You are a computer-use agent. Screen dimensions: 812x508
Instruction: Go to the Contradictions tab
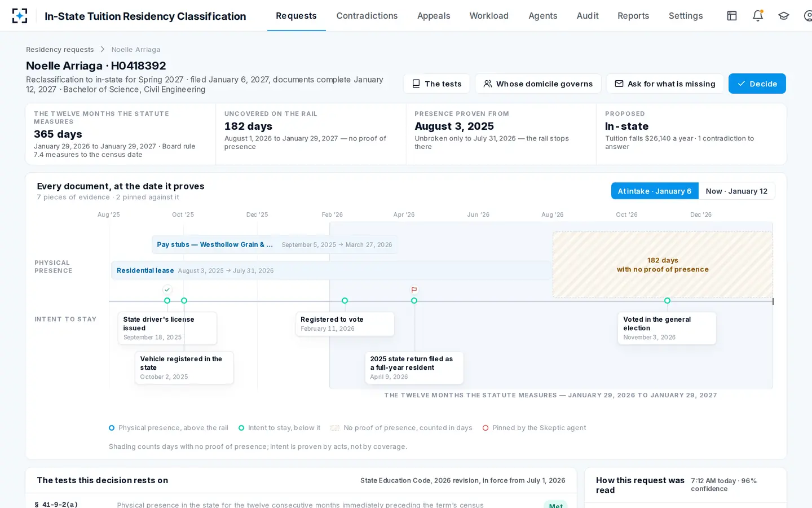pos(367,16)
